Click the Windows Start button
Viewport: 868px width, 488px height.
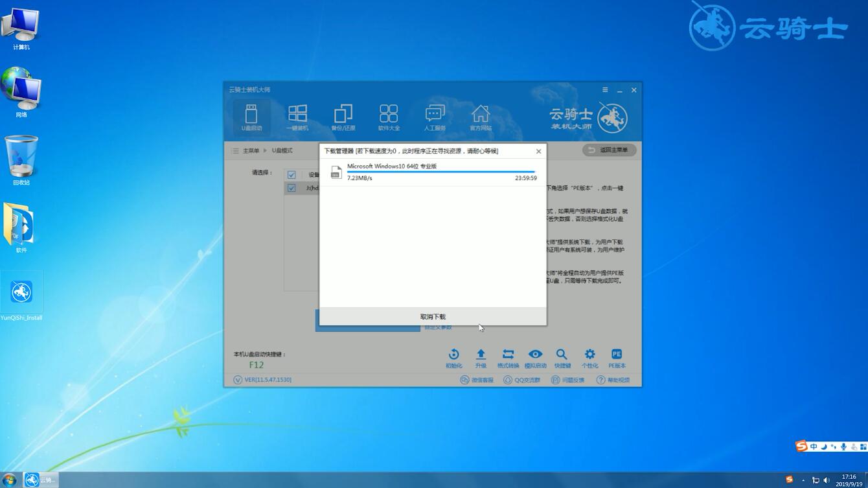point(10,480)
